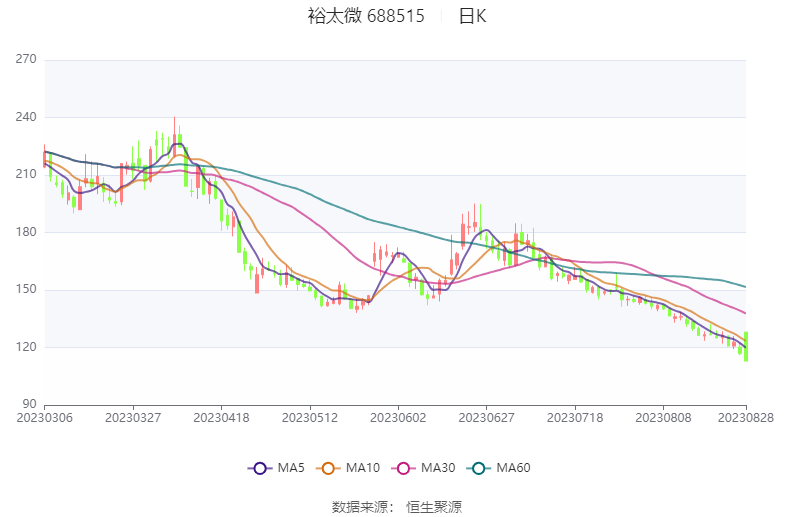Viewport: 794px width, 517px height.
Task: Click the teal MA60 line end near 150
Action: tap(744, 287)
